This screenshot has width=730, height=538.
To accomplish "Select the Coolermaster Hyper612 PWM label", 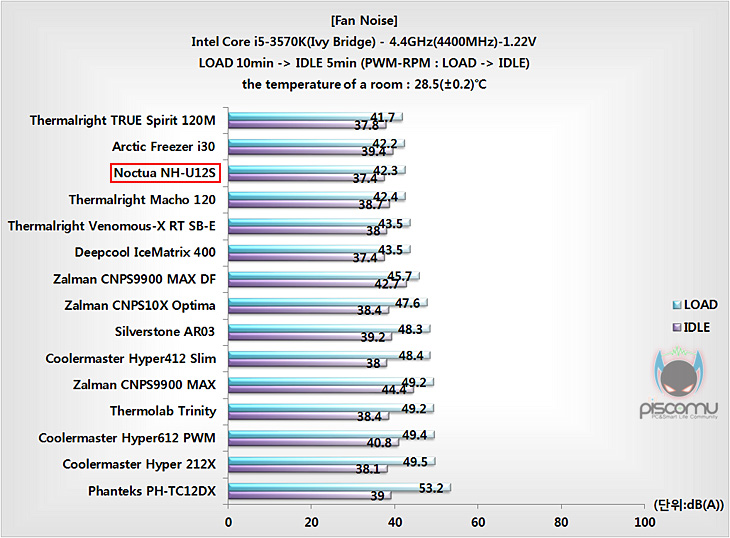I will click(x=127, y=438).
